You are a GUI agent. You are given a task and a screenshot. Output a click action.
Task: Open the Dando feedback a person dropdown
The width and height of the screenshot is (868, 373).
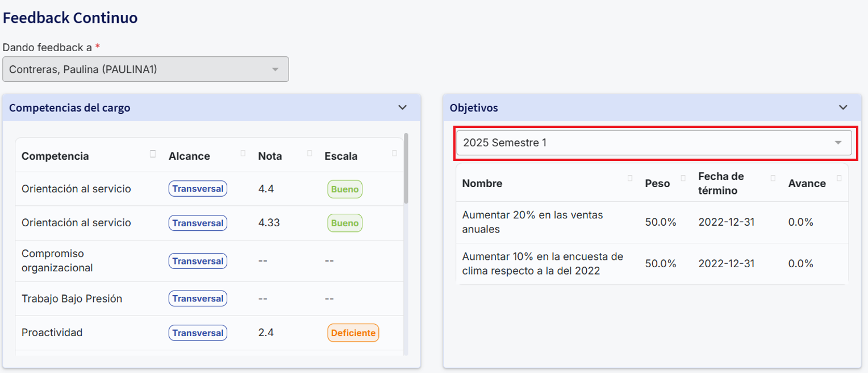tap(145, 69)
